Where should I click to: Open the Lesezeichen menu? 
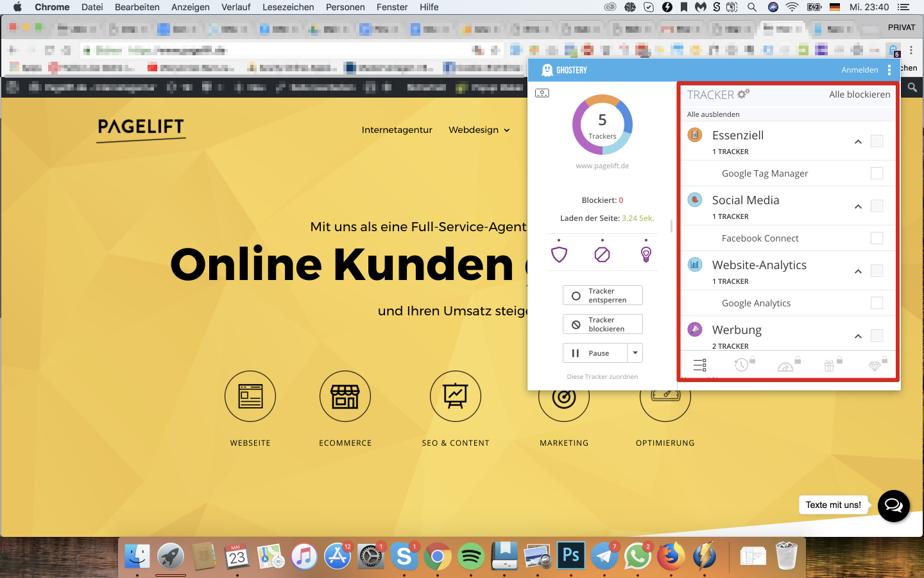[x=288, y=7]
